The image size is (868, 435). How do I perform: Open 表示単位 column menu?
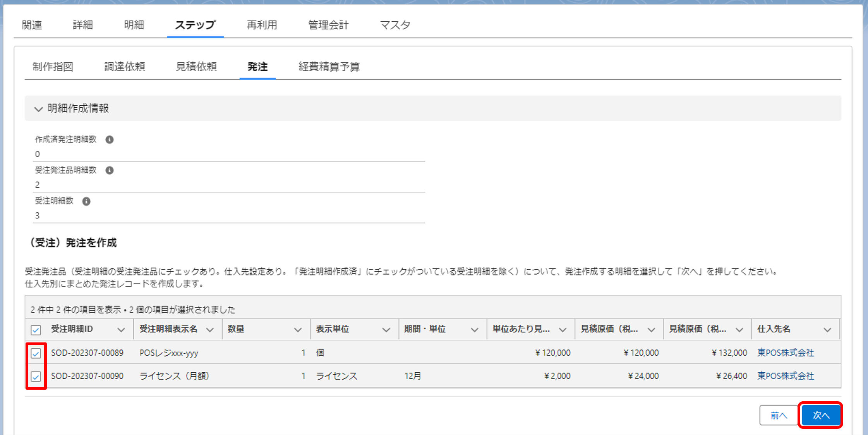(x=386, y=330)
